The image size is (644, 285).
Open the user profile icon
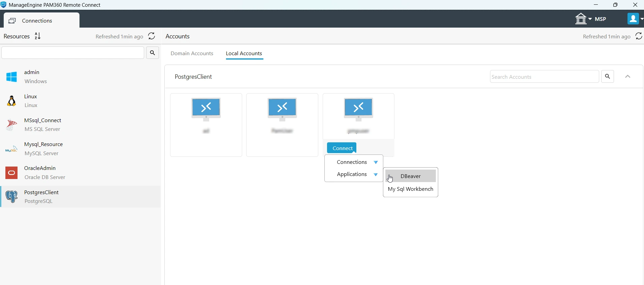tap(633, 19)
